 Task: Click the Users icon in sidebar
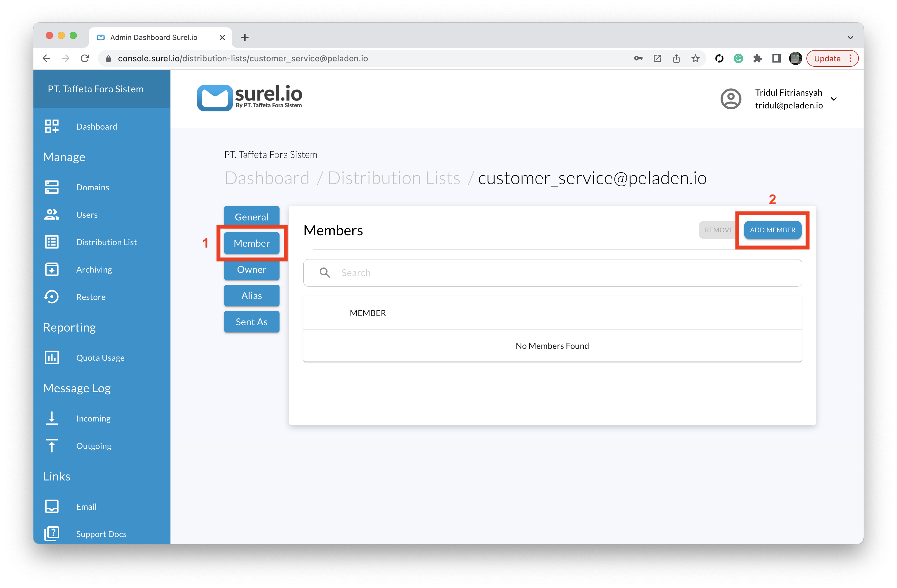52,214
